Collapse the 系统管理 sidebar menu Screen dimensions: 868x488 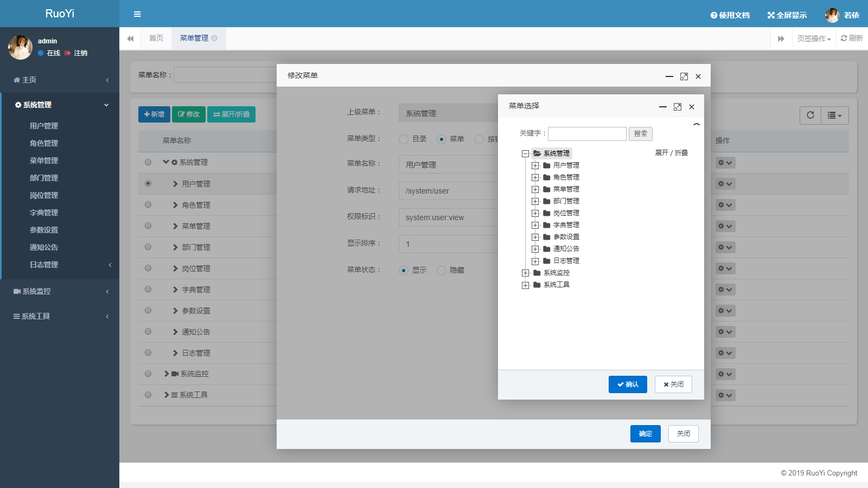pos(60,105)
